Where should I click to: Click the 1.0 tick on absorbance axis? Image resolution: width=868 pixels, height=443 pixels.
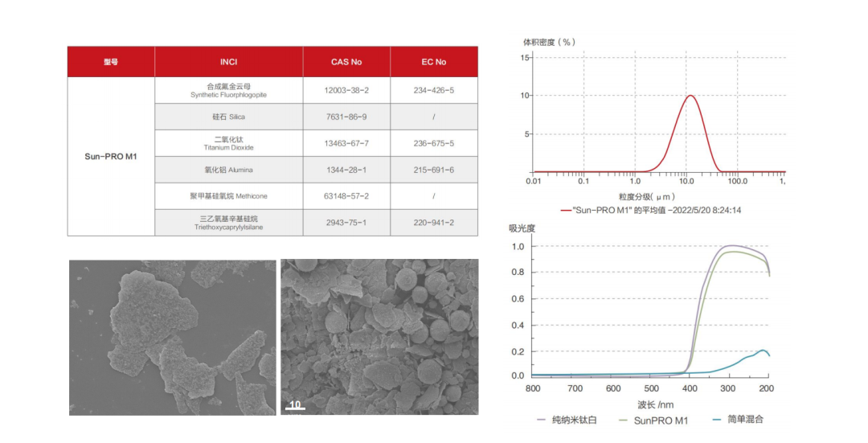(518, 246)
